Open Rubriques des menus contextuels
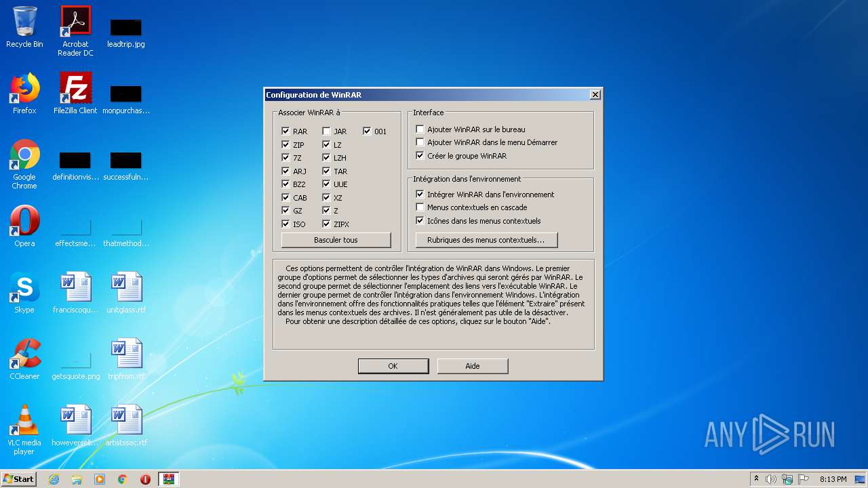Screen dimensions: 868x488 [x=486, y=240]
